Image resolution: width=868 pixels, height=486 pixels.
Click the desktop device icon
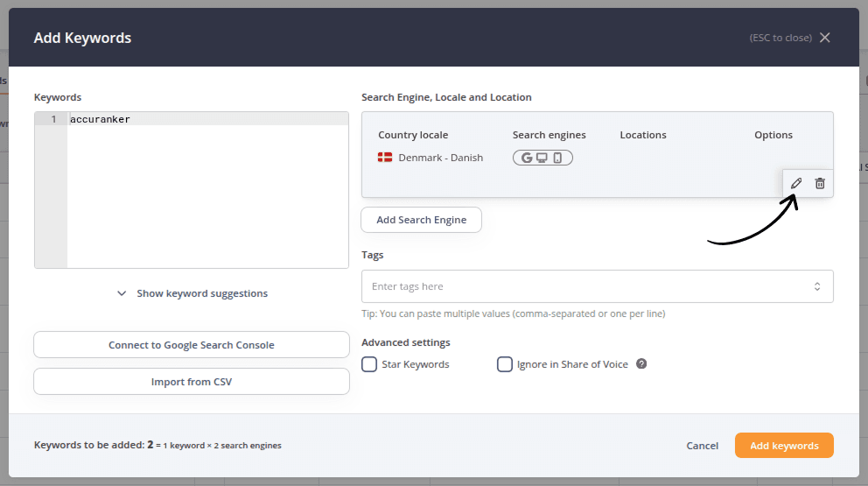click(x=542, y=158)
